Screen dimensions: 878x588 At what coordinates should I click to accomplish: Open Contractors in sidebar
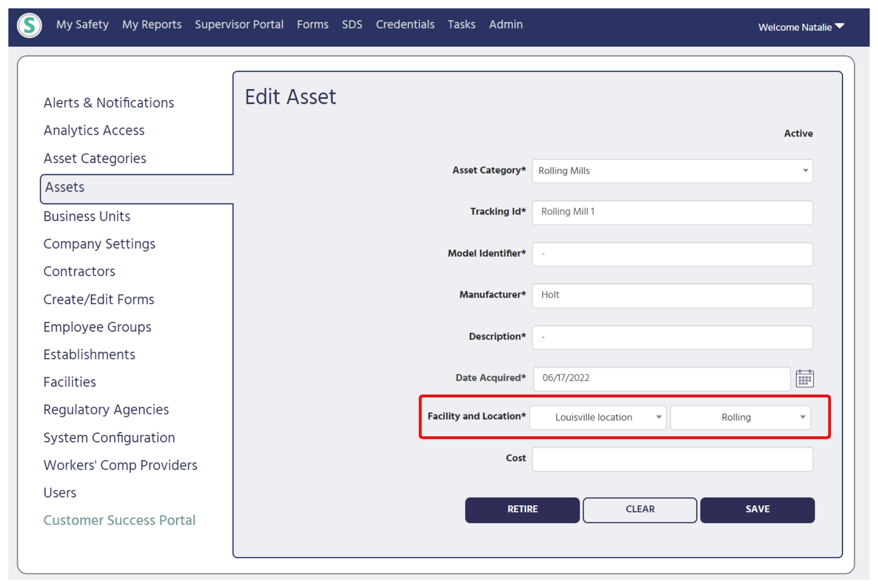point(79,271)
